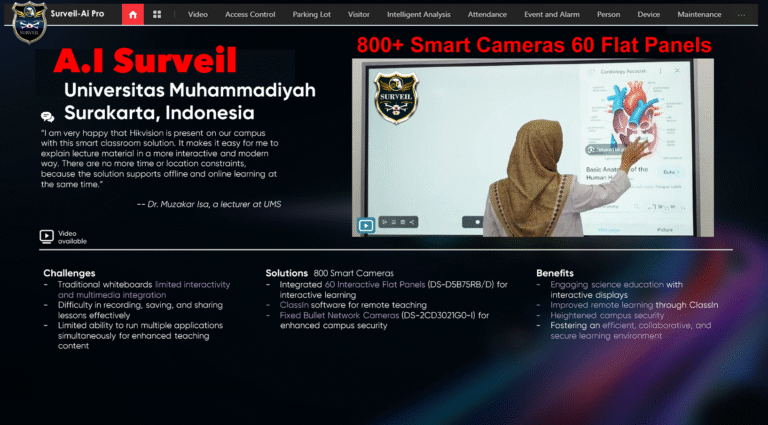
Task: Click the blue play button on video
Action: pyautogui.click(x=366, y=225)
